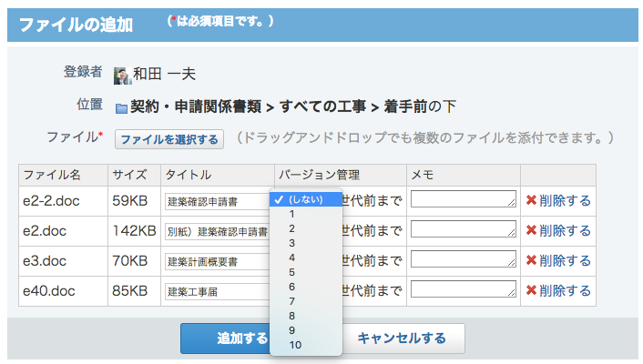Click the title field containing 建築工事届

217,291
